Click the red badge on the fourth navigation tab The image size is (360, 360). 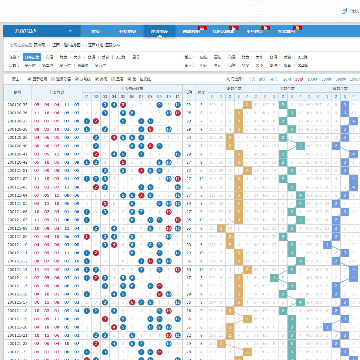click(201, 28)
